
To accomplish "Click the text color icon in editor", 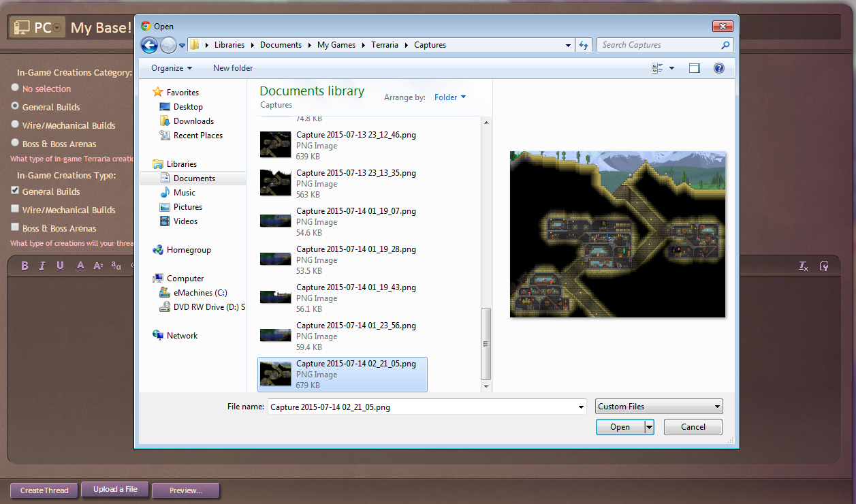I will [80, 266].
